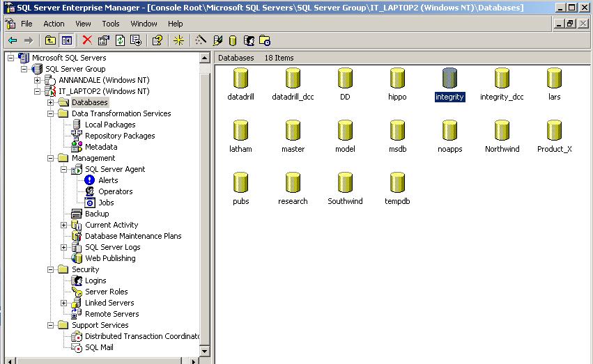Collapse the Management folder
The width and height of the screenshot is (593, 364).
point(50,158)
